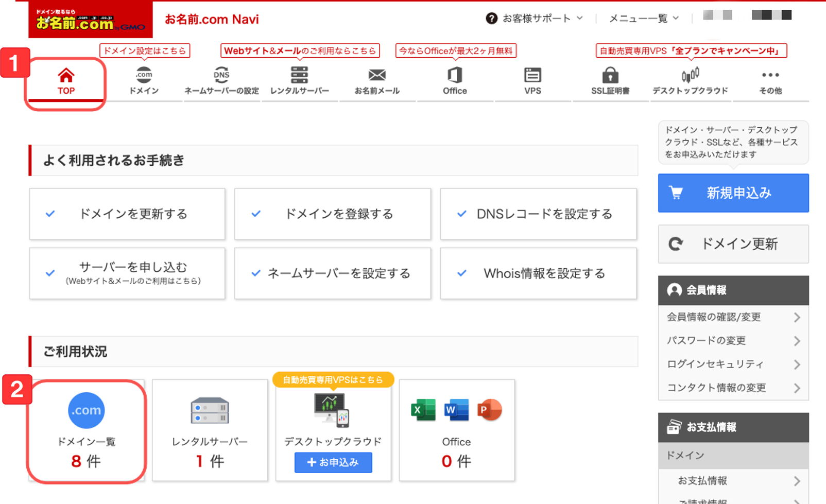Choose サーバーを申し込む procedure
The image size is (826, 504).
pos(127,273)
